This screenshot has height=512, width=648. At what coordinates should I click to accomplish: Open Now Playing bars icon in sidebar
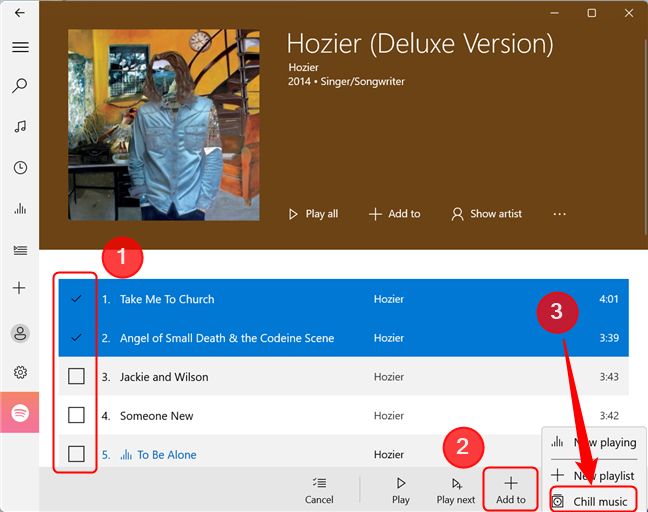[20, 208]
